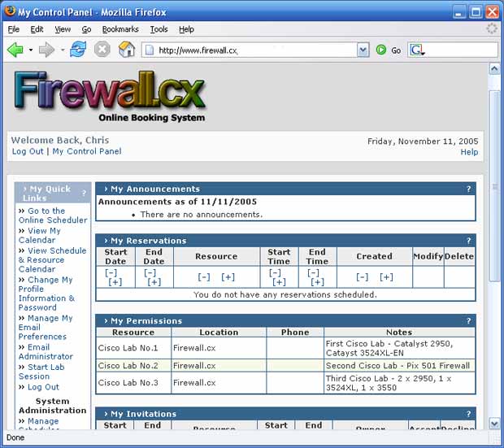Open View My Calendar link
Viewport: 504px width, 448px height.
pos(40,236)
